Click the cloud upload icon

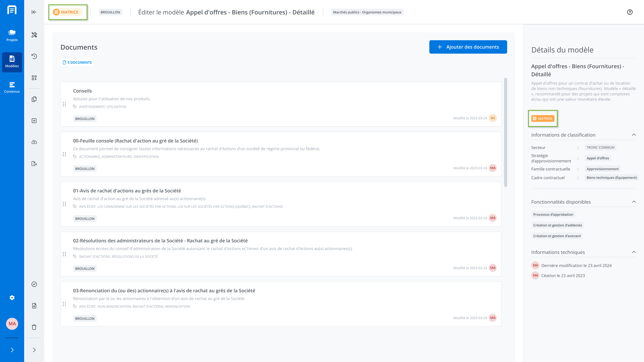coord(34,142)
